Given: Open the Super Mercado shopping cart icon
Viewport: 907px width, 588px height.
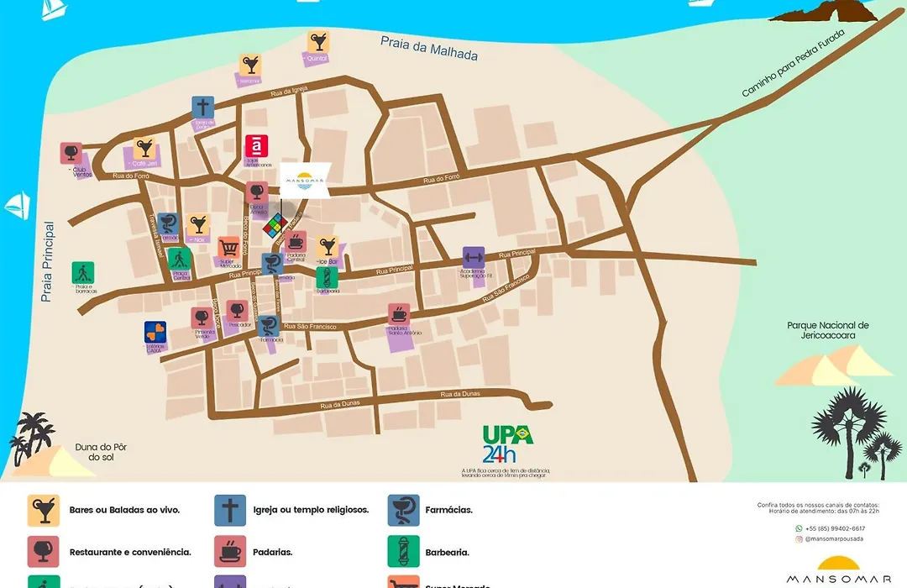Looking at the screenshot, I should [x=229, y=248].
